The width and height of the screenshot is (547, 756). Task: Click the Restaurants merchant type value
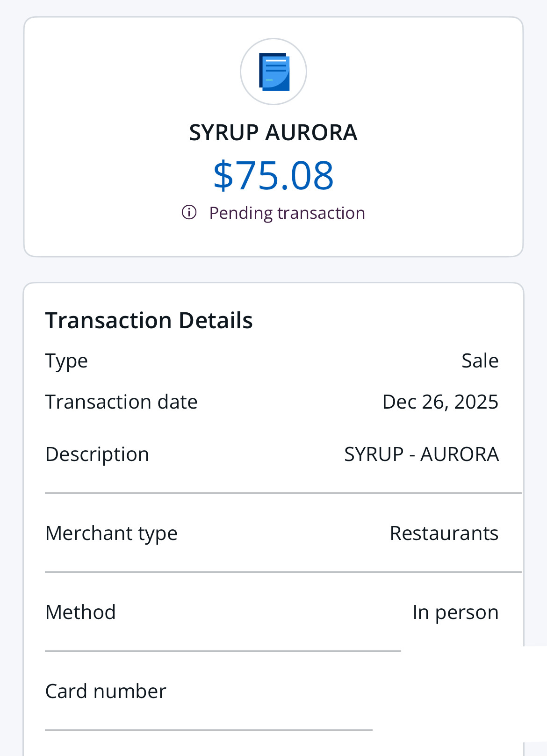tap(444, 533)
